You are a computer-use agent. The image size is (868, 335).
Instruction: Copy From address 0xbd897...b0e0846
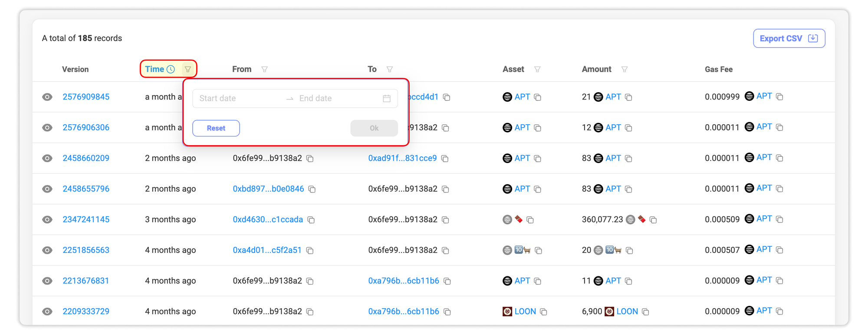[312, 189]
